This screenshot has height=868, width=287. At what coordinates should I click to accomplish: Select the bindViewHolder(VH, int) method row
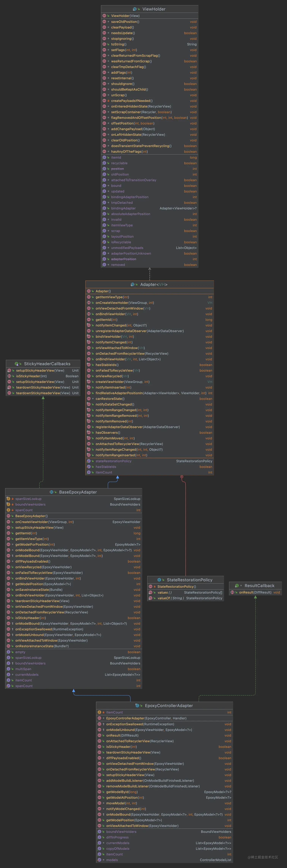(150, 337)
